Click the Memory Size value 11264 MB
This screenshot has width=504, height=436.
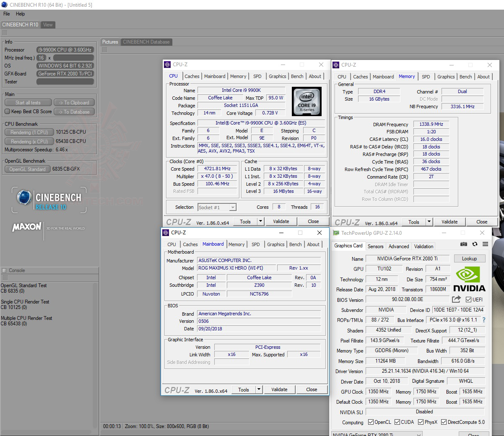point(385,361)
